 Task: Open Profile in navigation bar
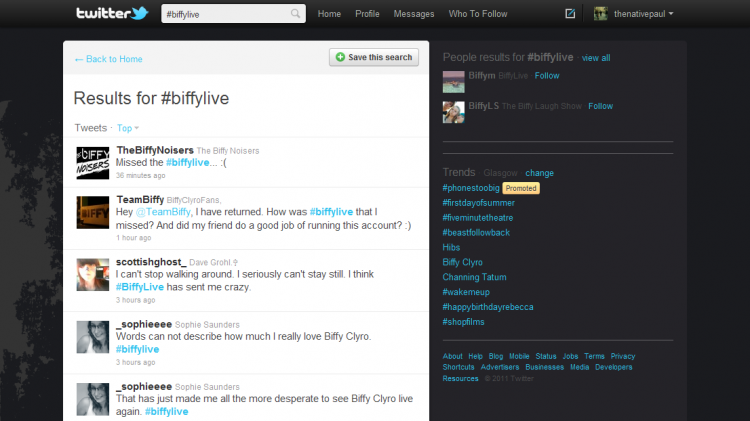[367, 14]
